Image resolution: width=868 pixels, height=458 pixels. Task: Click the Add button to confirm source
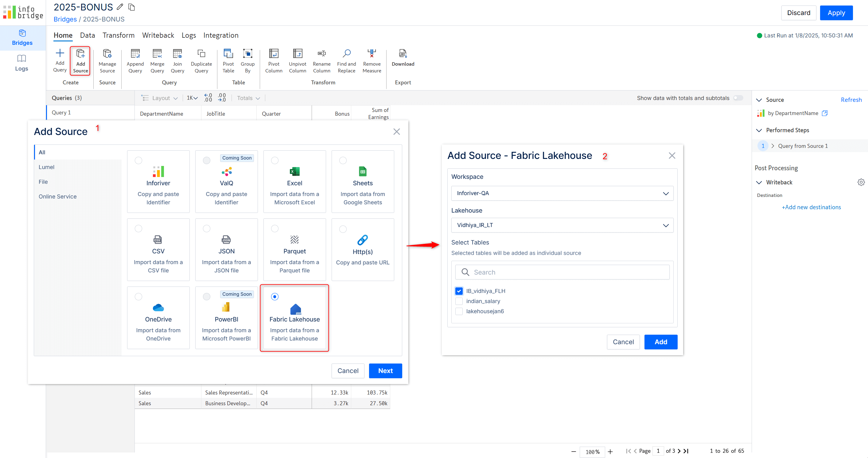(x=661, y=342)
